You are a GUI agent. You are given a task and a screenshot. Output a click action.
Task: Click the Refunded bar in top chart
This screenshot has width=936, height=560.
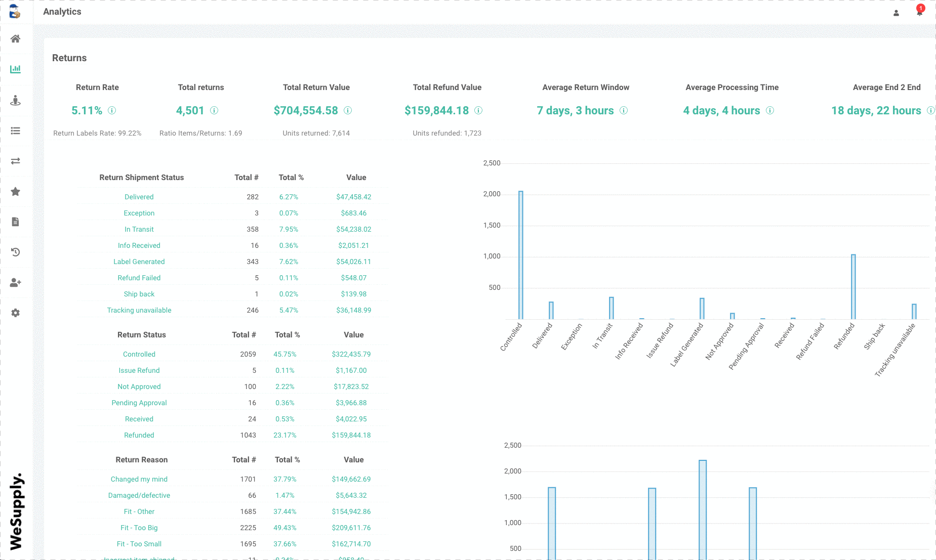[x=853, y=287]
